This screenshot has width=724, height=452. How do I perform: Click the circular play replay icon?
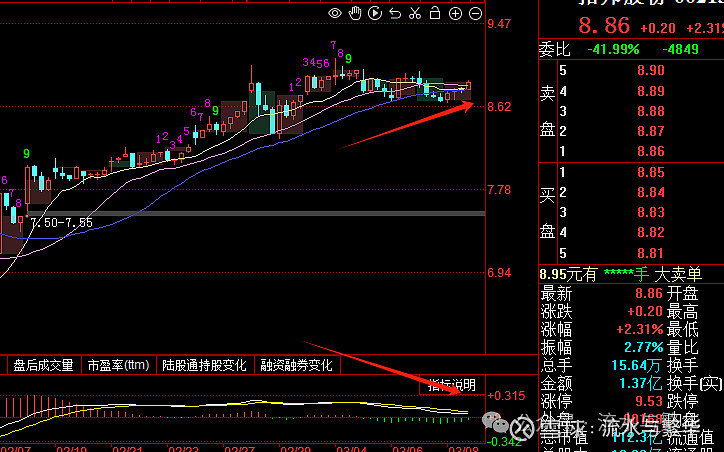(375, 13)
